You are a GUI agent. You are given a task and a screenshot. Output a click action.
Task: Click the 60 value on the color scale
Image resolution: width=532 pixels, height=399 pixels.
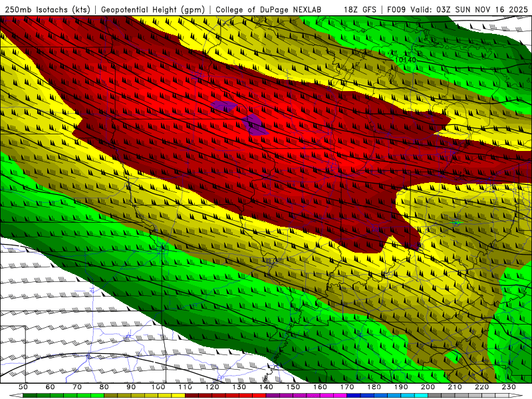click(x=51, y=387)
